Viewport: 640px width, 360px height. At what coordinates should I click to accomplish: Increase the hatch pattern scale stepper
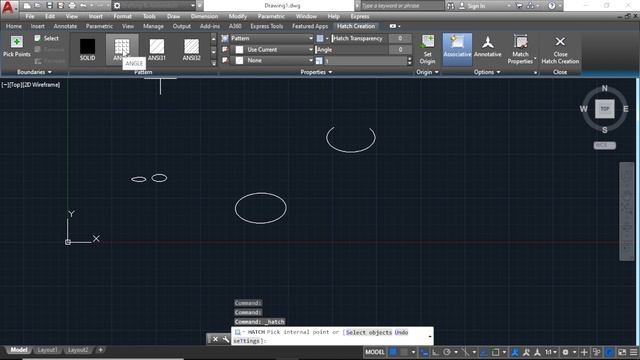[x=409, y=59]
